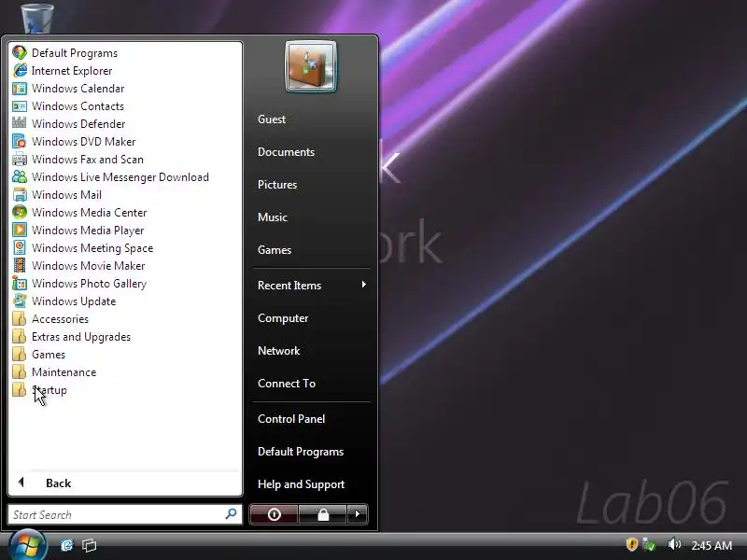Launch Windows Fax and Scan
Screen dimensions: 747x560
(x=78, y=159)
